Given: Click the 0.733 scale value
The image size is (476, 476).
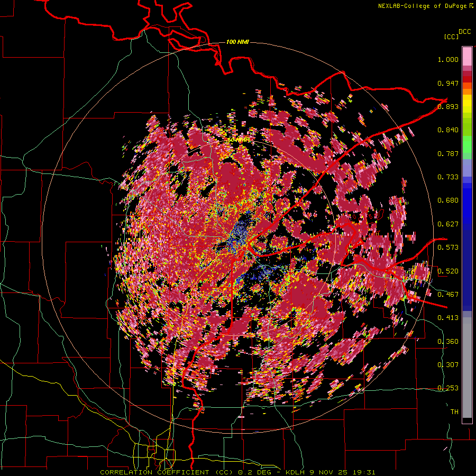Looking at the screenshot, I should pos(448,177).
